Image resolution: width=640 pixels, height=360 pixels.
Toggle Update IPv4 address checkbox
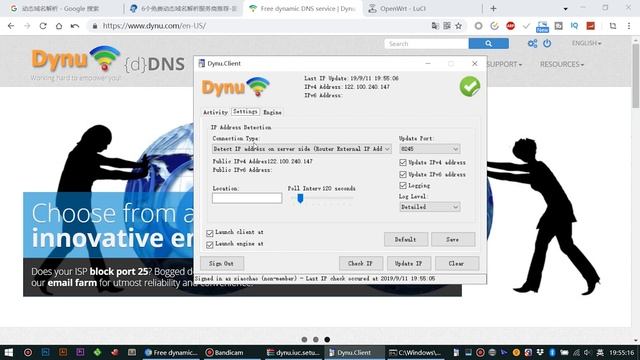[403, 162]
